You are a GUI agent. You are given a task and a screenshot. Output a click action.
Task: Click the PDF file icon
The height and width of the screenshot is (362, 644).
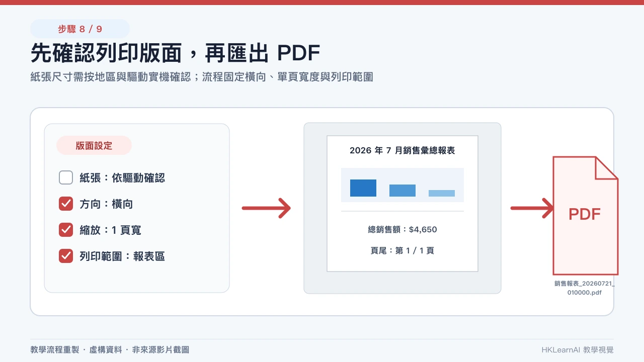pyautogui.click(x=585, y=215)
